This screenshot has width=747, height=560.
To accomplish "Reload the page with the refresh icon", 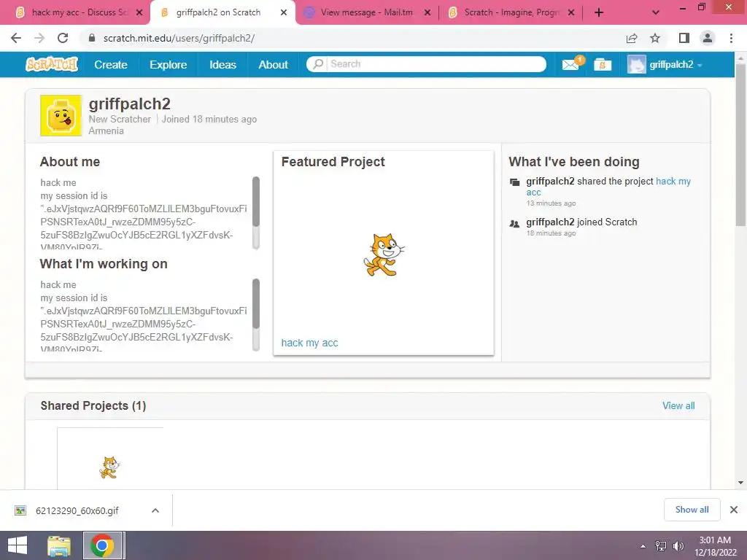I will click(63, 38).
